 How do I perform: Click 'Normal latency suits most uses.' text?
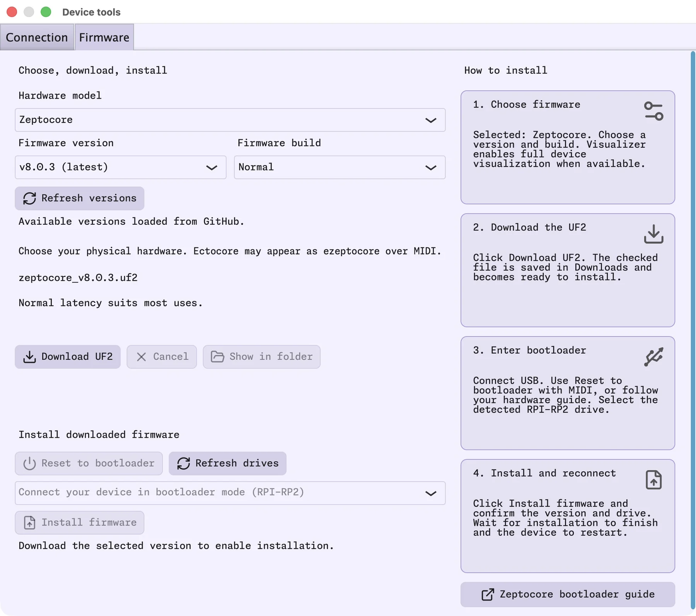[x=111, y=303]
